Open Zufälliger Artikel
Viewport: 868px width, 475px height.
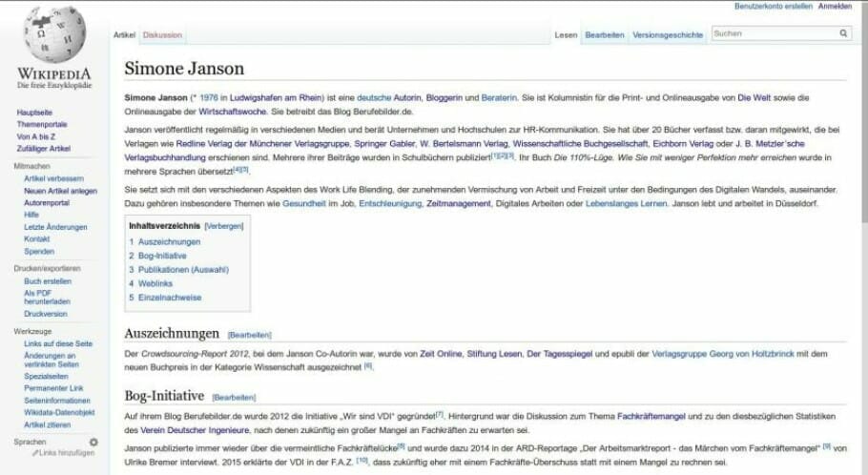pyautogui.click(x=43, y=149)
